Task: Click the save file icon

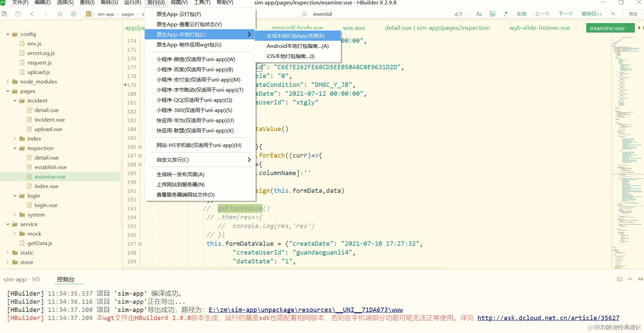Action: [18, 14]
